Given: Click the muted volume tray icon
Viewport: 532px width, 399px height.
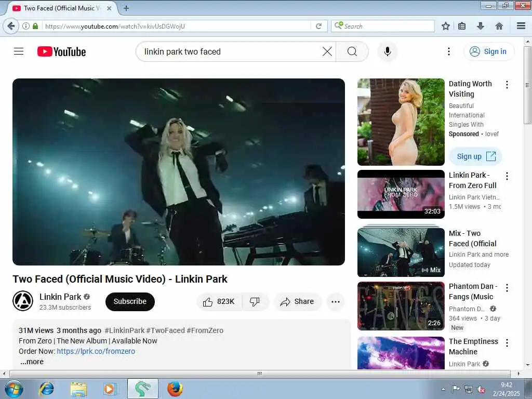Looking at the screenshot, I should 481,390.
